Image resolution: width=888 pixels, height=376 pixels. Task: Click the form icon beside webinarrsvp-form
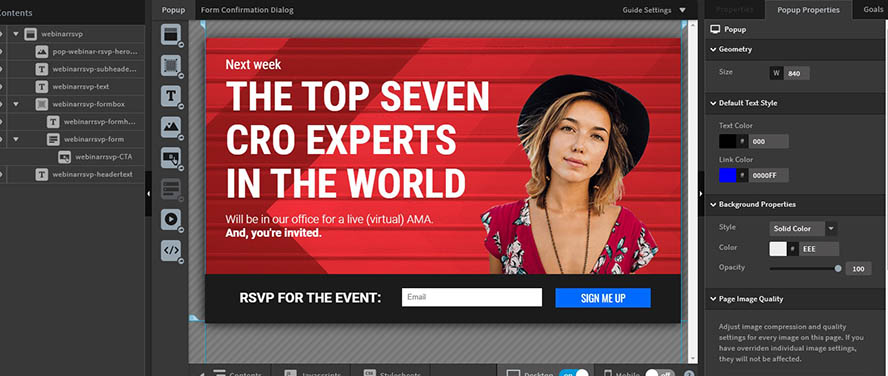(x=53, y=139)
